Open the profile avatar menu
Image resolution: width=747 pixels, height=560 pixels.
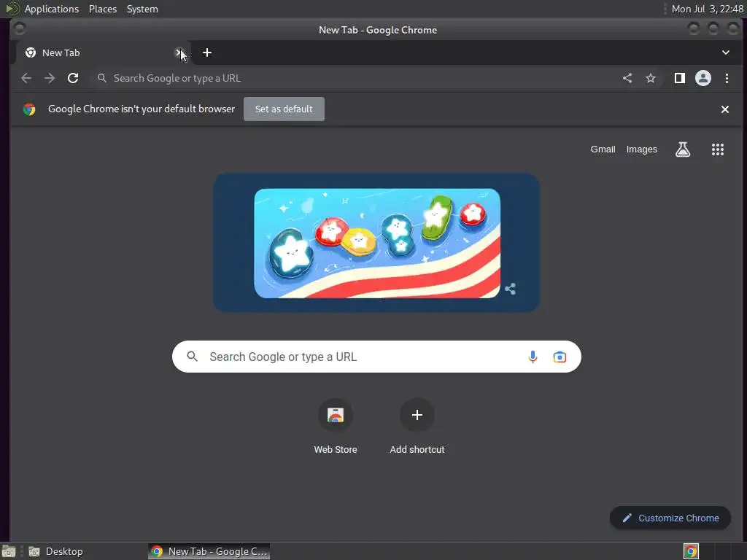[703, 78]
